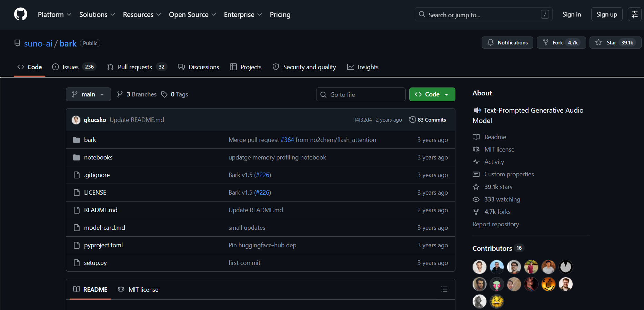Open gkucsko's profile link
The height and width of the screenshot is (310, 644).
[95, 120]
